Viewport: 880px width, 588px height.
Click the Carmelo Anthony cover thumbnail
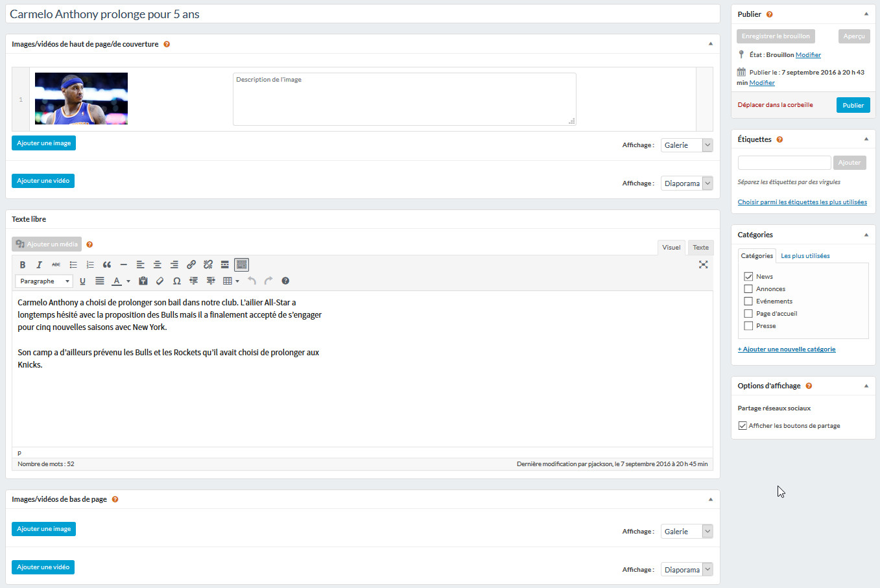pyautogui.click(x=81, y=99)
